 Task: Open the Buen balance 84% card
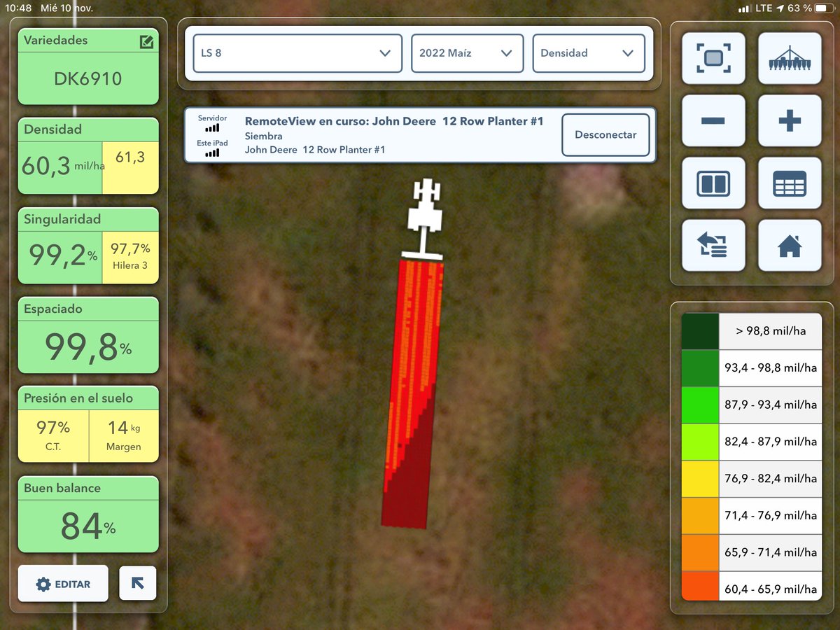point(88,514)
